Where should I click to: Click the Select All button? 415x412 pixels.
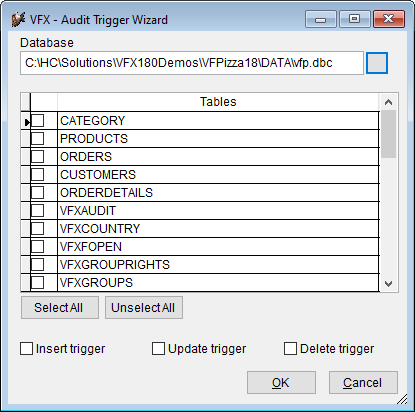pos(60,308)
